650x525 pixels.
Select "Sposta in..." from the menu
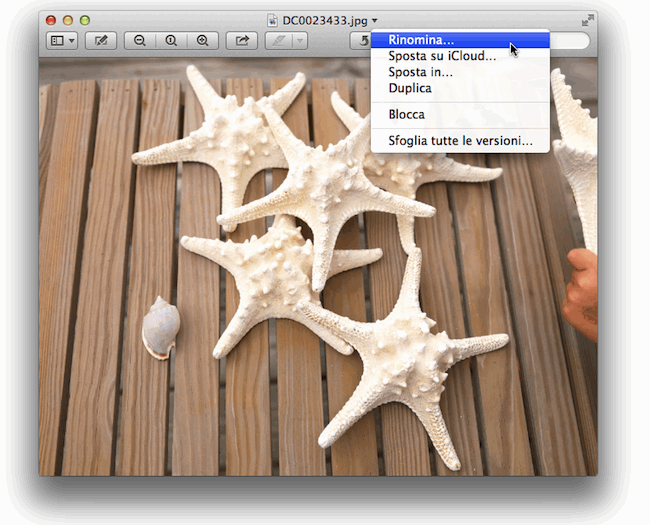pos(420,72)
